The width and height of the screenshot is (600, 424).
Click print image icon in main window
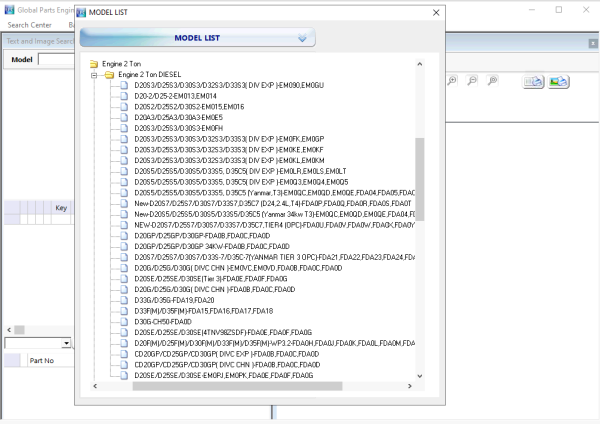pos(558,82)
